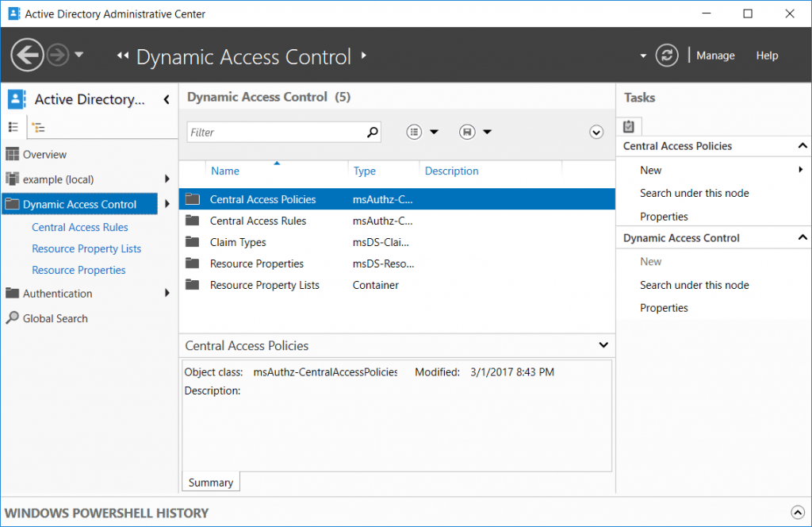
Task: Click the Manage menu
Action: click(x=714, y=55)
